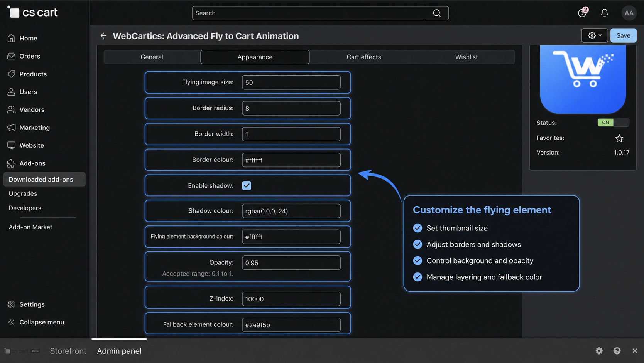Screen dimensions: 644x363
Task: Click the search magnifier icon
Action: 437,13
